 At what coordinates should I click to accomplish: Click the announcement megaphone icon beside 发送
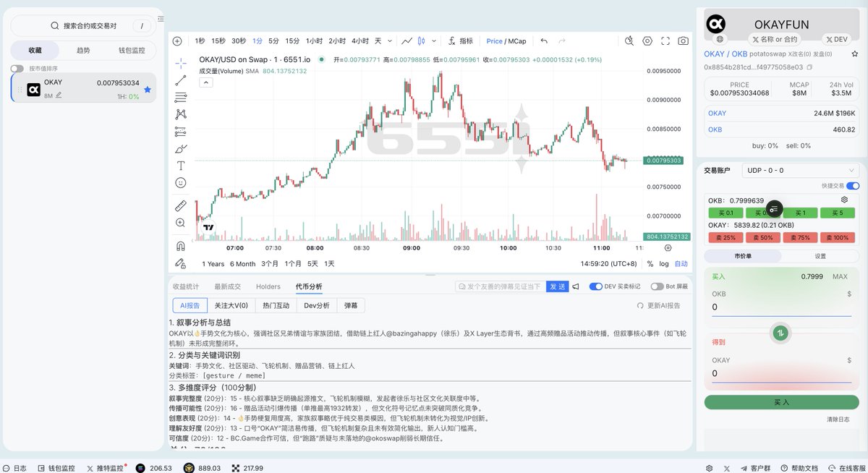point(576,287)
